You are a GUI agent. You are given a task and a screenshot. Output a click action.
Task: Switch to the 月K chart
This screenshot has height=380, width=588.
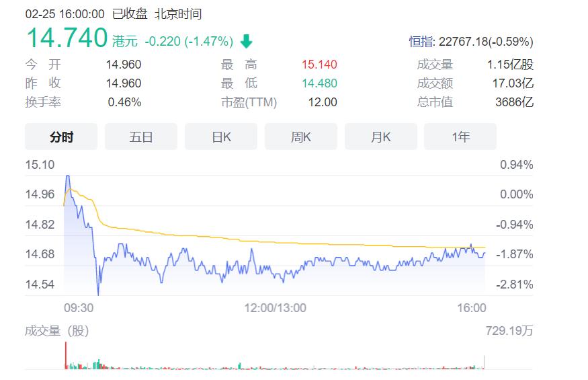381,137
